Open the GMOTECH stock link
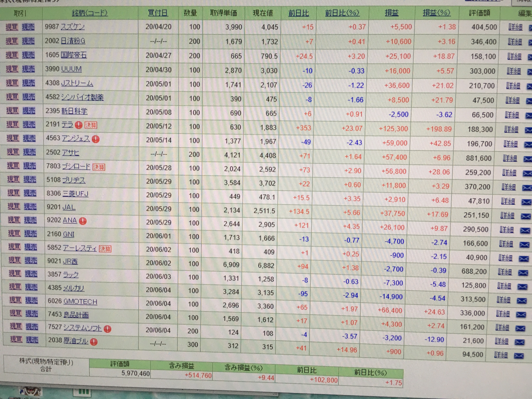 pyautogui.click(x=80, y=302)
